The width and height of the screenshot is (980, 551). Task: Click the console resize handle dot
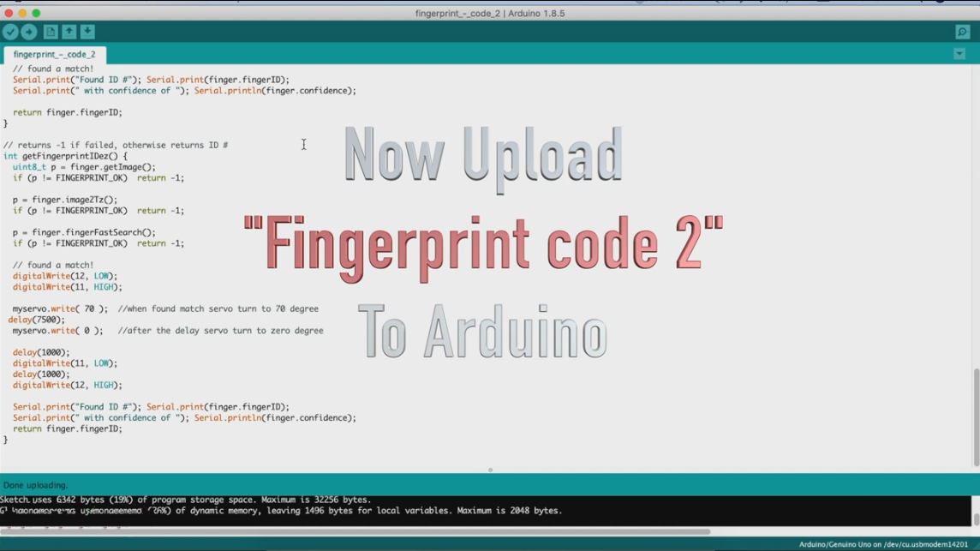(490, 470)
